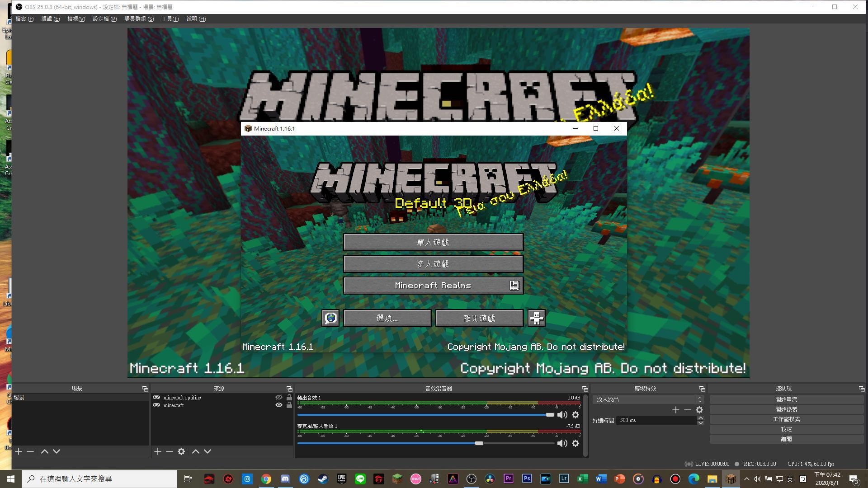Unlock the minecraft optifine source

[x=289, y=398]
